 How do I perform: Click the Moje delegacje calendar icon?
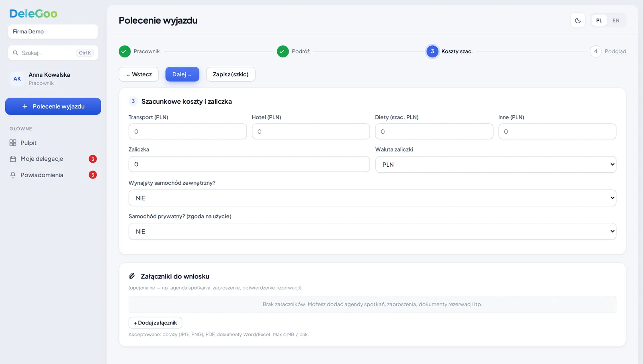point(13,159)
